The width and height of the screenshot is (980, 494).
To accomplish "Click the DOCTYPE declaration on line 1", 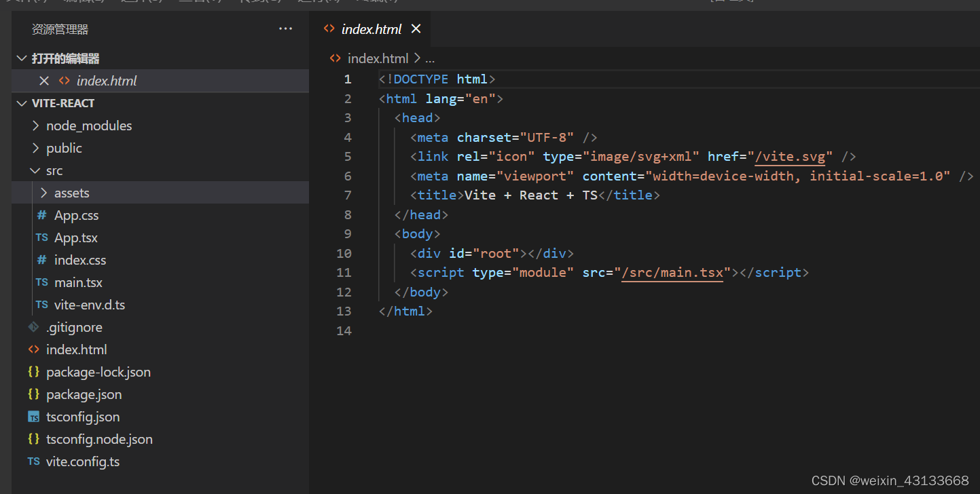I will click(437, 79).
